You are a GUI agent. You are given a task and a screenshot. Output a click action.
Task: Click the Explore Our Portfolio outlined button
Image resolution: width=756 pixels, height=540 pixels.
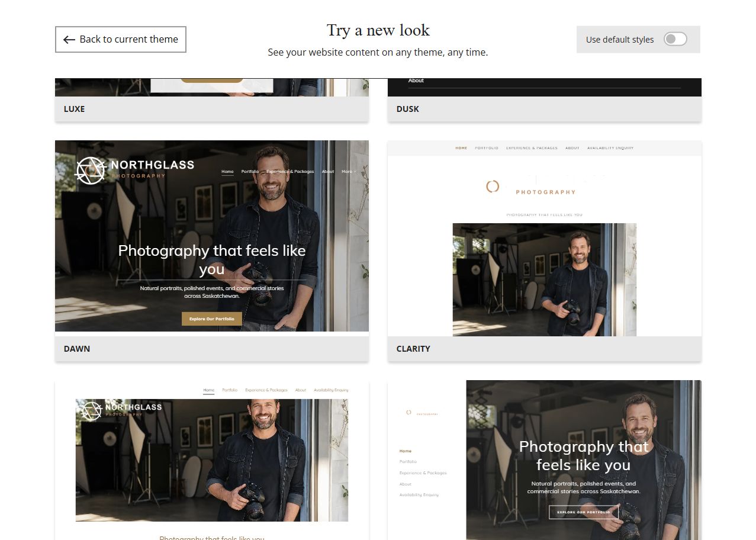click(x=584, y=512)
